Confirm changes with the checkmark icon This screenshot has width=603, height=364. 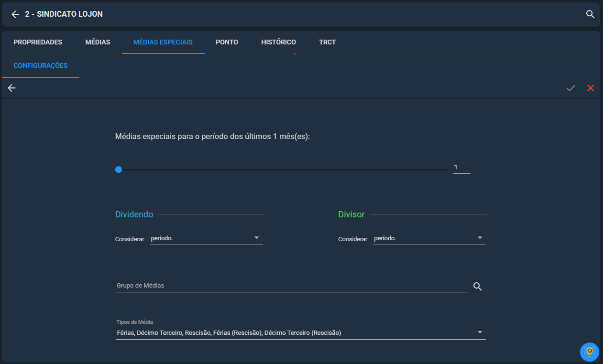click(571, 88)
